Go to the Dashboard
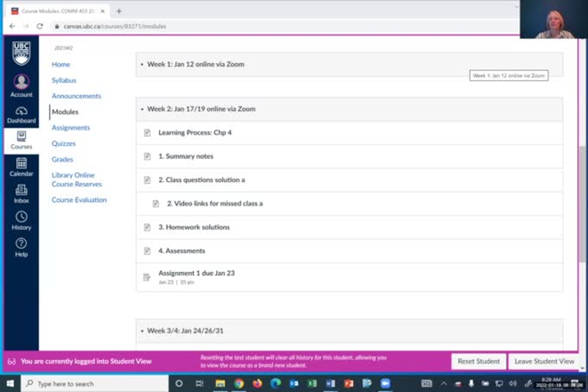The image size is (588, 392). [x=21, y=115]
